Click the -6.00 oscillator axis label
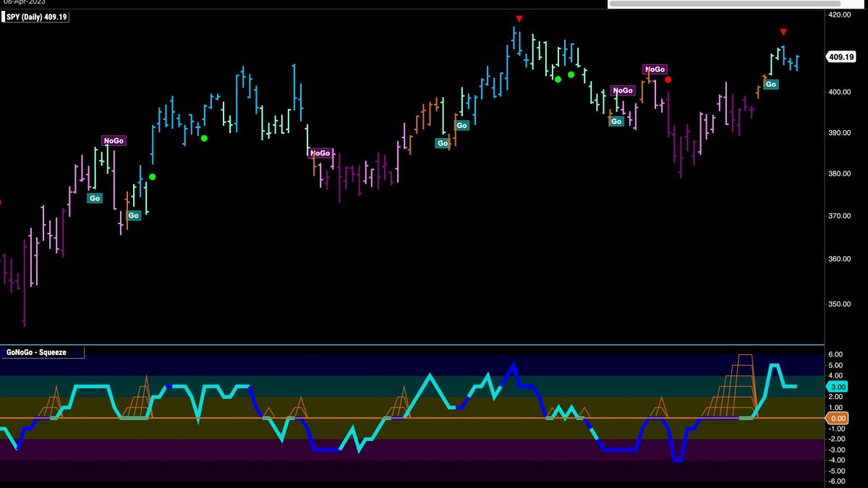This screenshot has height=488, width=868. pos(835,481)
